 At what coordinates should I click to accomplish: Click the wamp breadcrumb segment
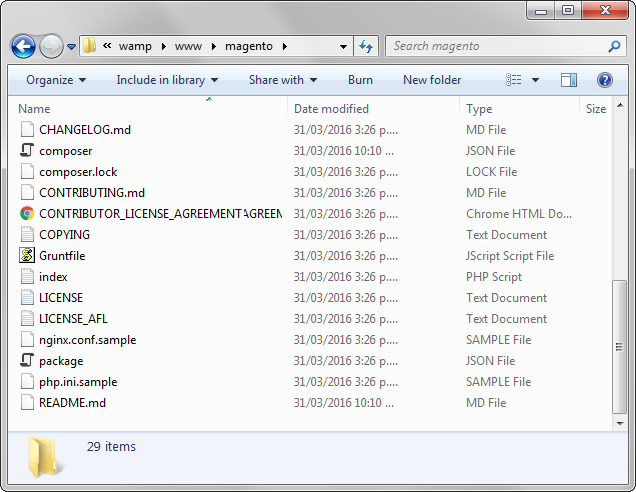tap(135, 47)
